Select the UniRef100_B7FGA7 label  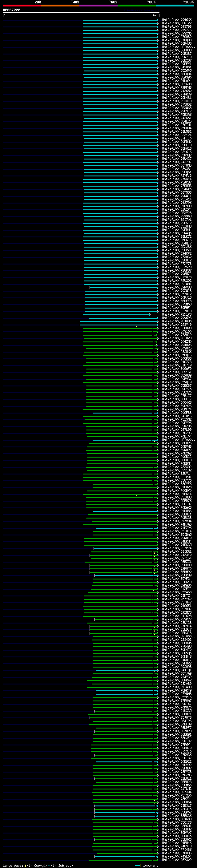(177, 701)
